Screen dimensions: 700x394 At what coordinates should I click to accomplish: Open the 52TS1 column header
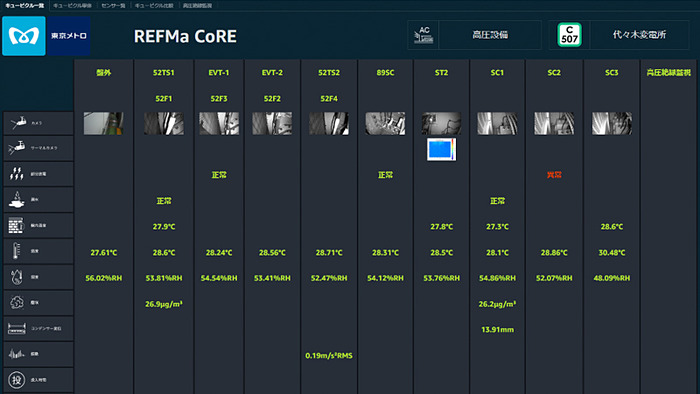[164, 72]
